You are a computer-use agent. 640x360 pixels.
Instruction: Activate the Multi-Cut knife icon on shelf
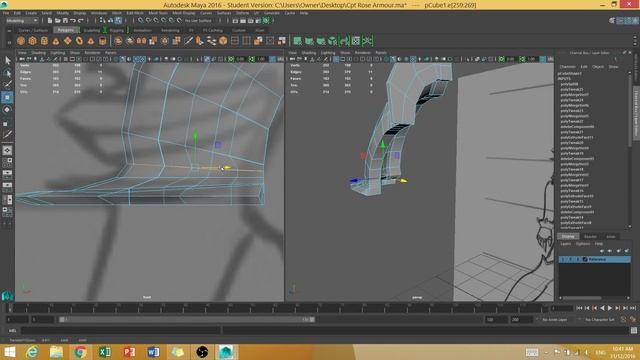click(x=188, y=41)
